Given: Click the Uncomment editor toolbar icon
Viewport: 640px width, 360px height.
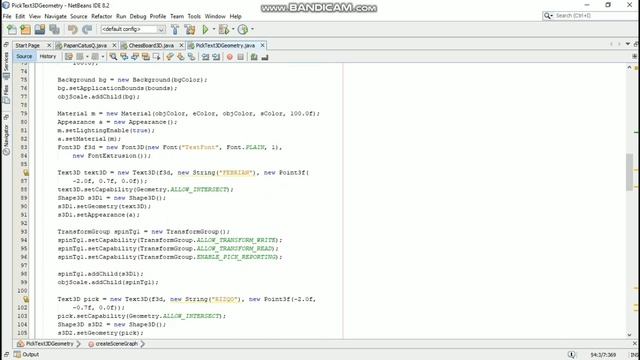Looking at the screenshot, I should pos(265,57).
